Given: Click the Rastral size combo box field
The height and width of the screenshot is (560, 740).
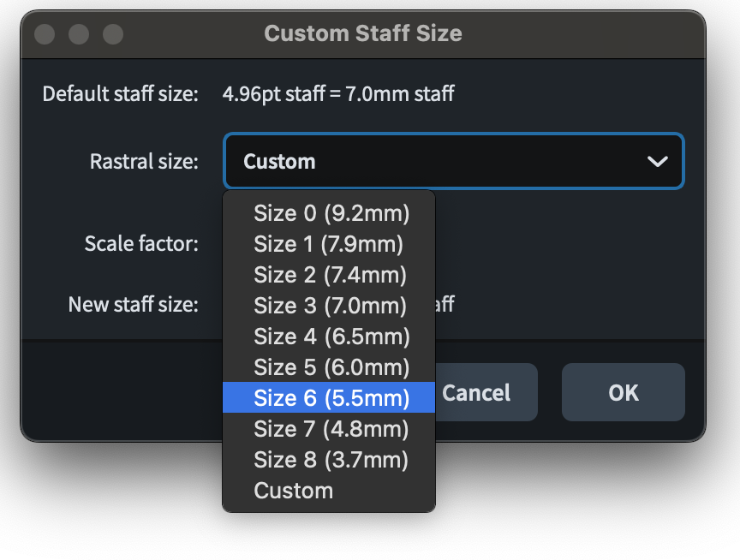Looking at the screenshot, I should (428, 161).
